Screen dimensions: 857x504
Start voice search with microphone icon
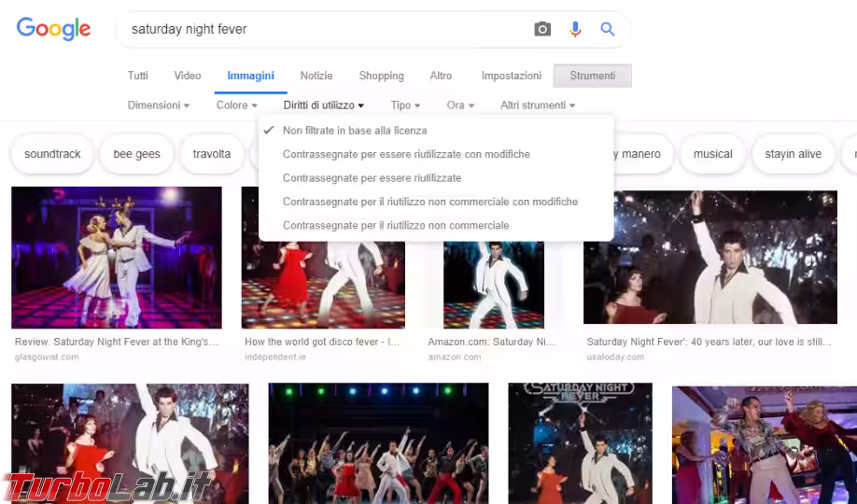point(575,29)
